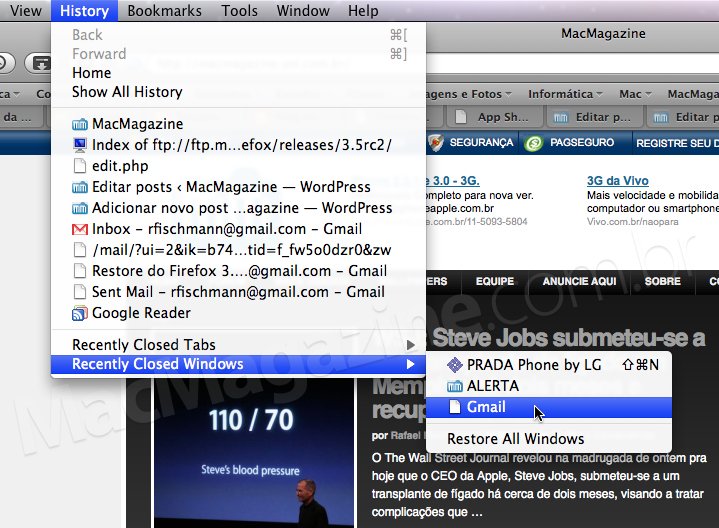Viewport: 719px width, 528px height.
Task: Choose Home in History menu
Action: pyautogui.click(x=238, y=72)
